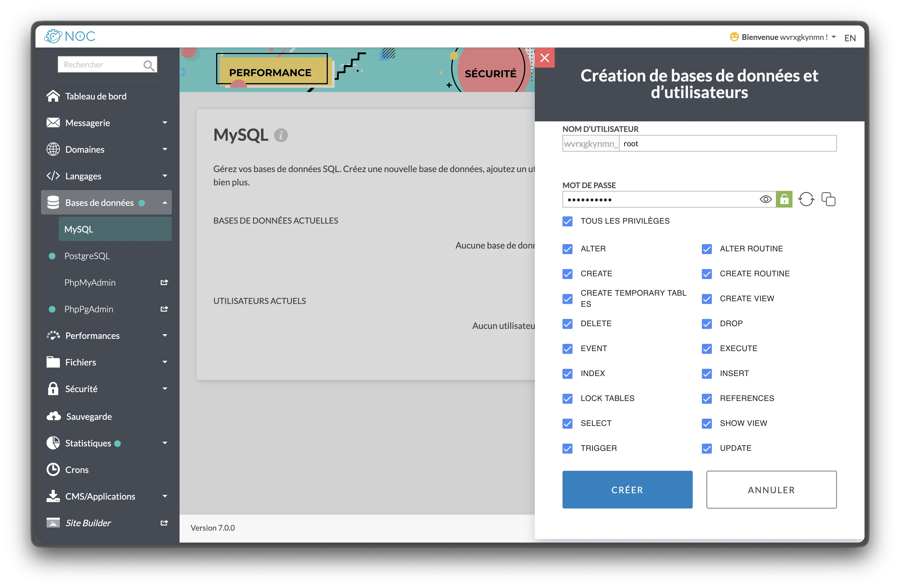The height and width of the screenshot is (588, 900).
Task: Open PhpMyAdmin external link icon
Action: 164,282
